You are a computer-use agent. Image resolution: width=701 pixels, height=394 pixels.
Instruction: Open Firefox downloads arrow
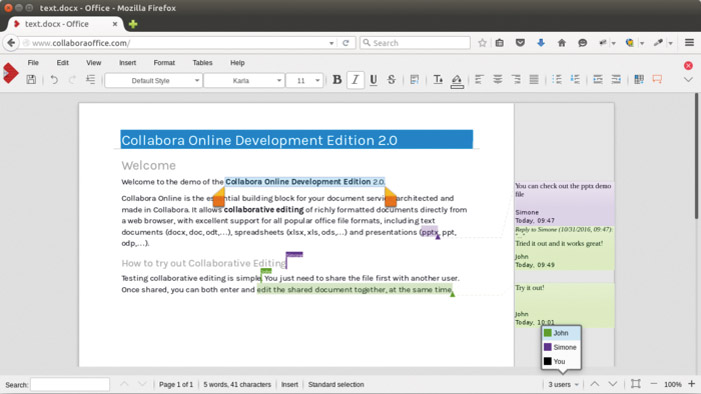tap(541, 43)
